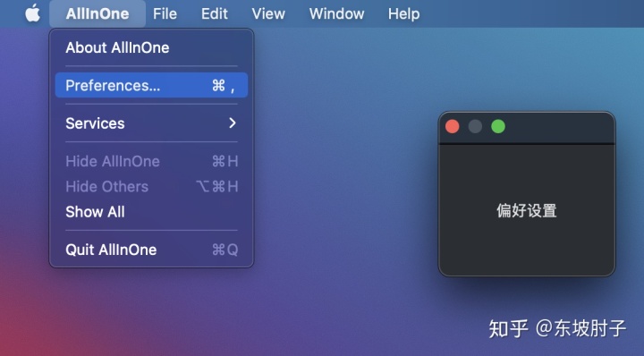The height and width of the screenshot is (356, 644).
Task: Open the File menu
Action: [x=165, y=13]
